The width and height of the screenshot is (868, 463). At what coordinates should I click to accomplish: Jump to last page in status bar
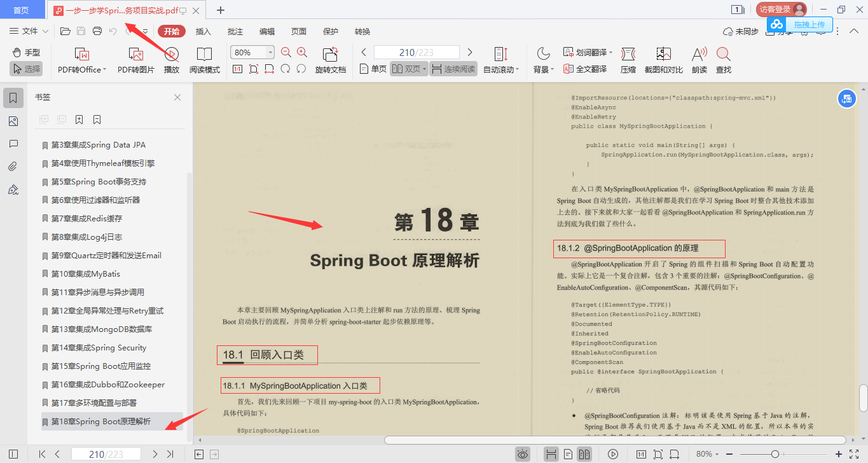click(x=170, y=454)
